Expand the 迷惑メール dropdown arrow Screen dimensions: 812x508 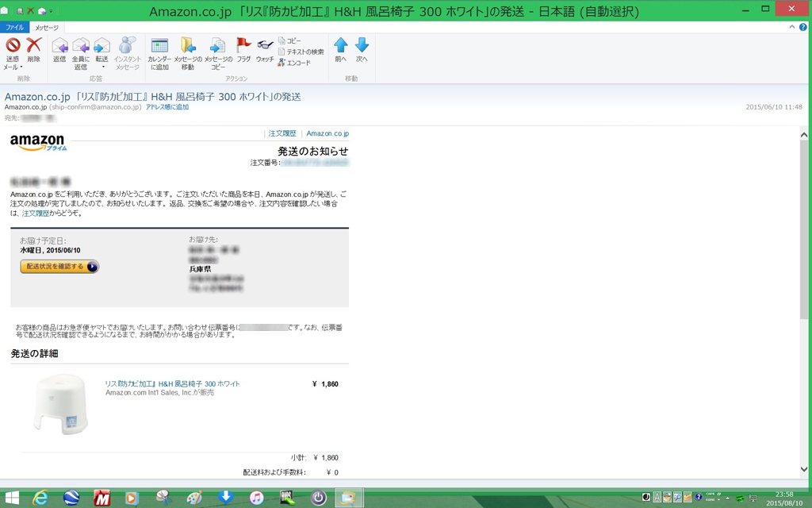click(x=21, y=67)
